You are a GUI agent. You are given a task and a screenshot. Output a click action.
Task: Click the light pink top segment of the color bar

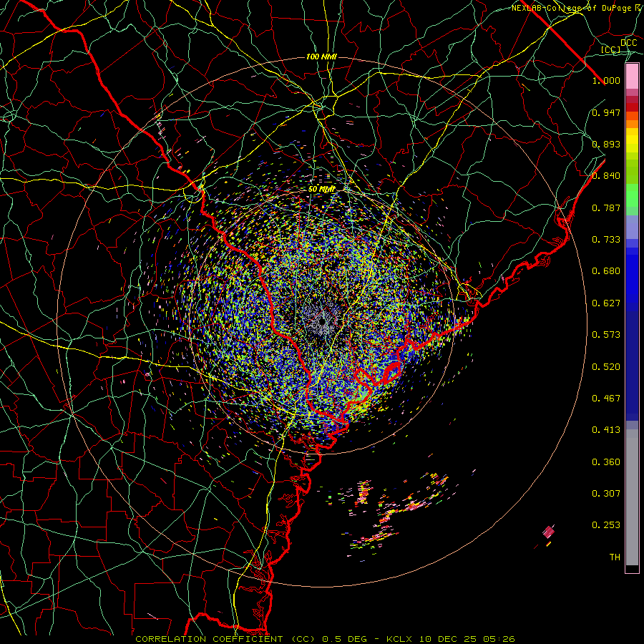pos(632,77)
